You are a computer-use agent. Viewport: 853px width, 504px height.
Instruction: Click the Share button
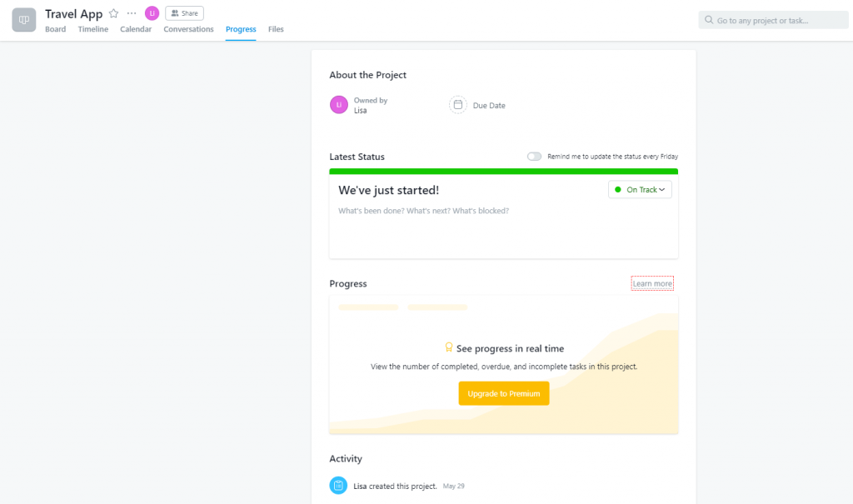coord(183,12)
